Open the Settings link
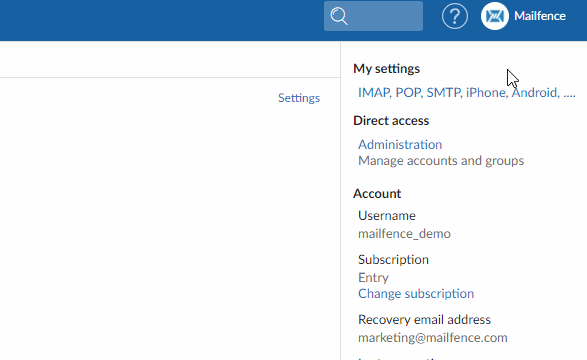Screen dimensions: 587x360 (299, 98)
